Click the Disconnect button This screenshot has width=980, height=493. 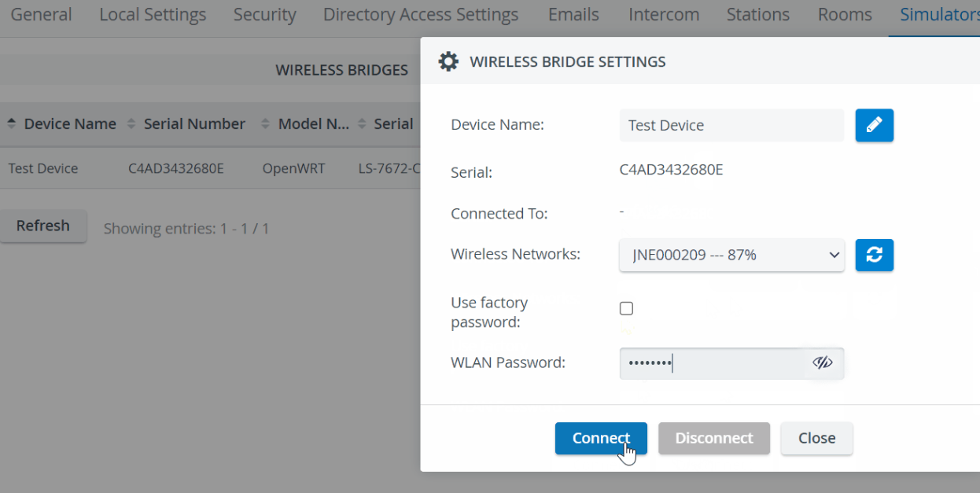pos(714,438)
